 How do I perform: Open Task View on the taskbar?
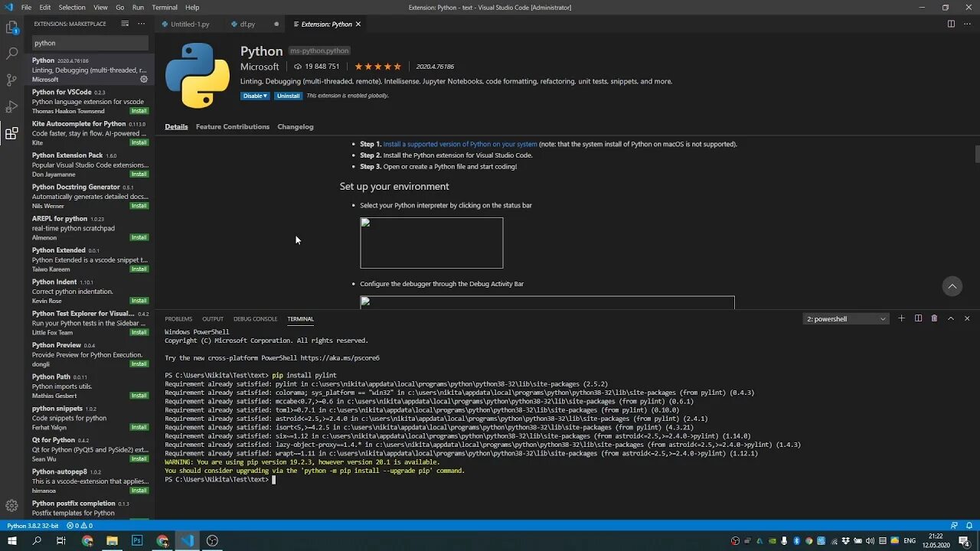coord(61,541)
